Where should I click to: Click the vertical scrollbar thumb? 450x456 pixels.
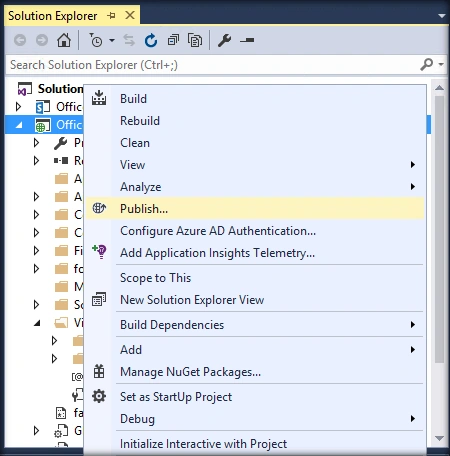(x=439, y=230)
